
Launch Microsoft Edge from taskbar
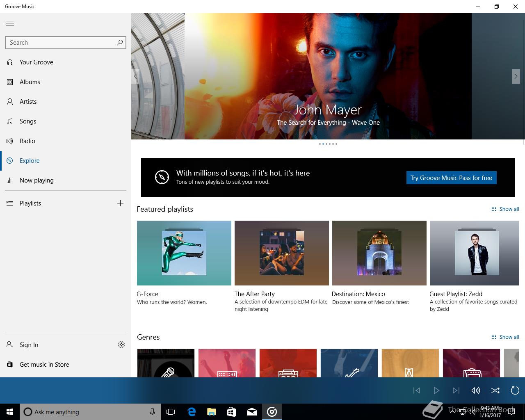191,412
